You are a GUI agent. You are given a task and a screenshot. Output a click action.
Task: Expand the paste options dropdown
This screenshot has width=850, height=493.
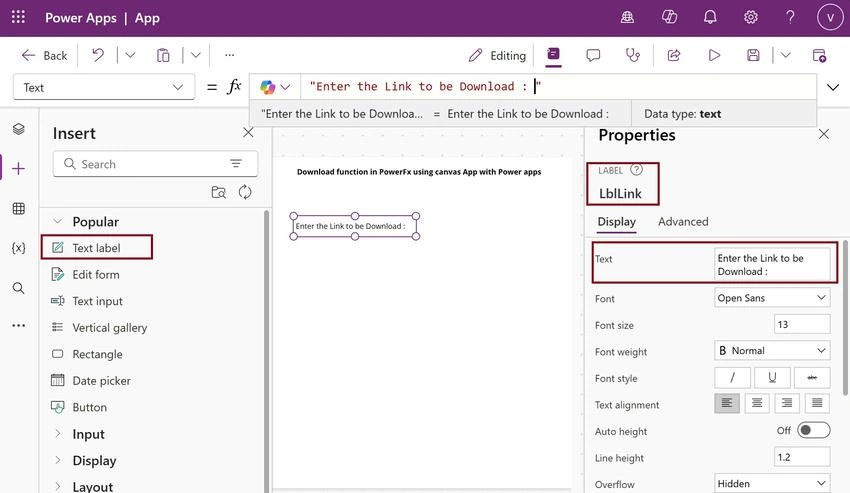click(x=196, y=55)
